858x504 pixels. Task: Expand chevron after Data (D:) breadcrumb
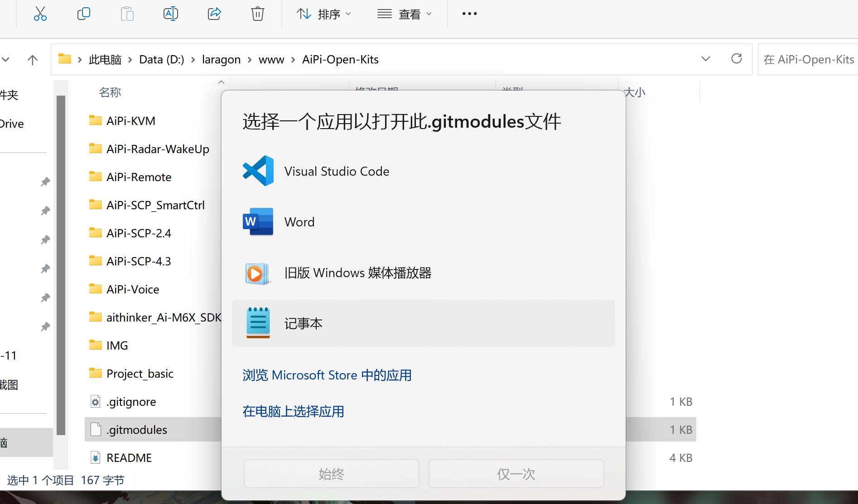point(193,60)
